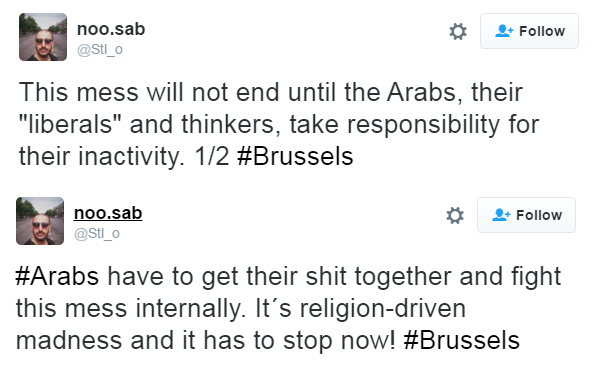Click @Stl_o handle in second tweet

point(97,234)
